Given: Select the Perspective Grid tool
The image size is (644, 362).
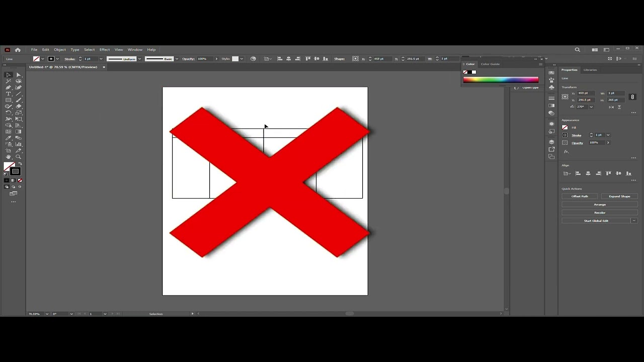Looking at the screenshot, I should [18, 125].
